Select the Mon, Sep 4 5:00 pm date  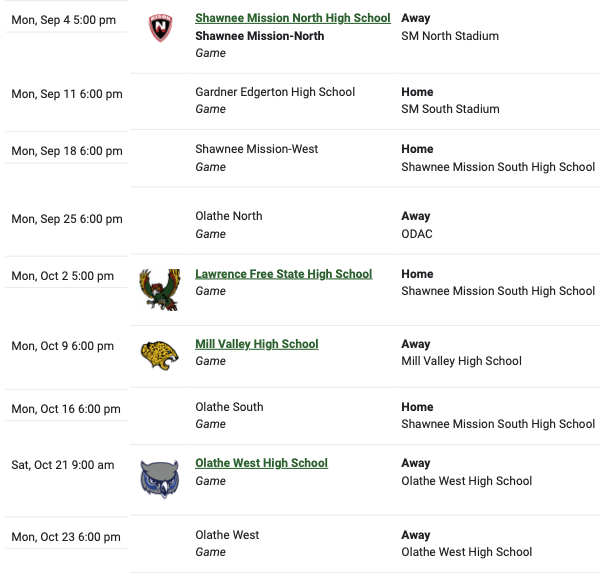[x=64, y=20]
